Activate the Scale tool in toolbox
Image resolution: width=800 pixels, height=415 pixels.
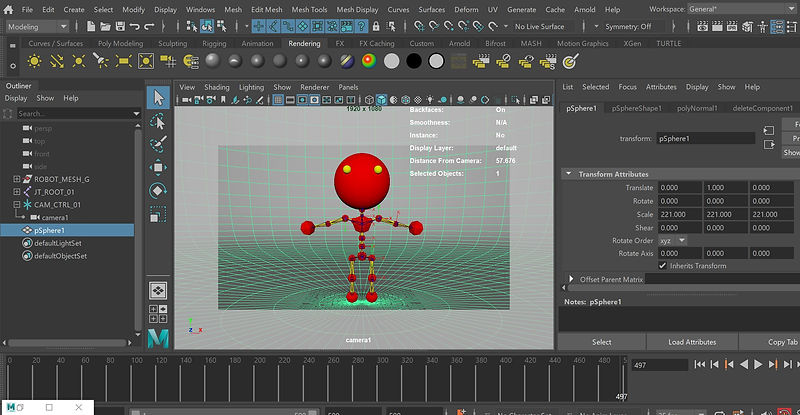click(158, 214)
